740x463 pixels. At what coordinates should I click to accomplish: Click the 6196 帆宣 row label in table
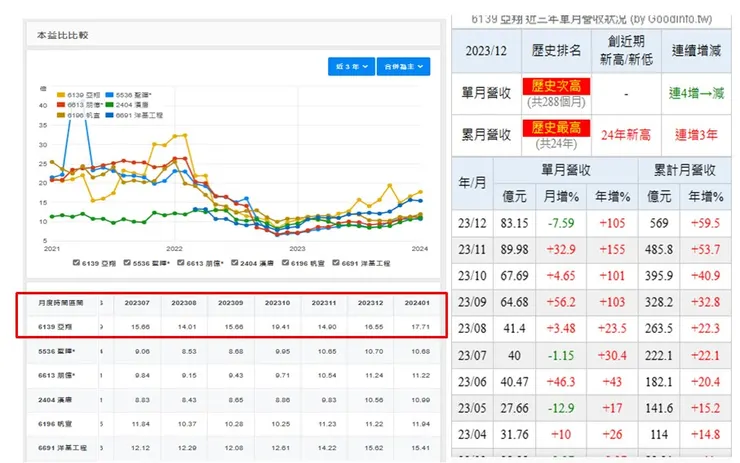pyautogui.click(x=55, y=424)
